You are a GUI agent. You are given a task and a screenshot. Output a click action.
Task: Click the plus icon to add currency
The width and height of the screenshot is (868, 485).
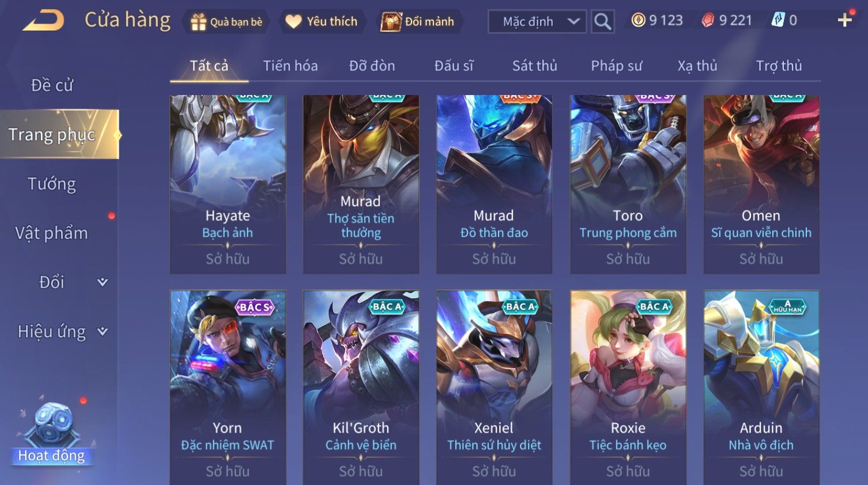coord(845,20)
